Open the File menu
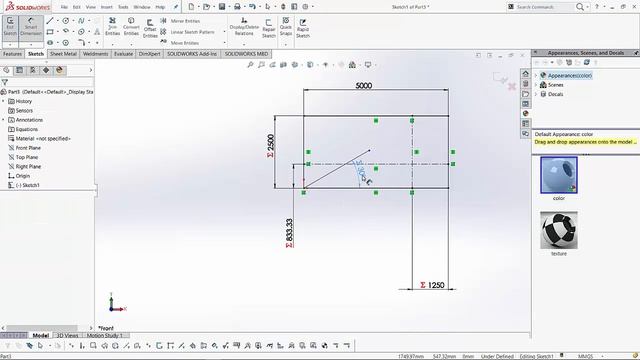640x360 pixels. pos(64,7)
